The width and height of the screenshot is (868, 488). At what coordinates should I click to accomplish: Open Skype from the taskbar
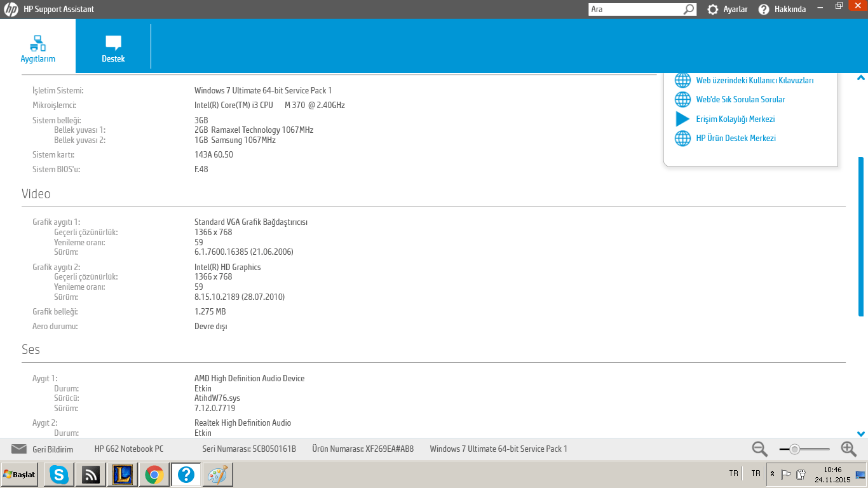(x=59, y=475)
